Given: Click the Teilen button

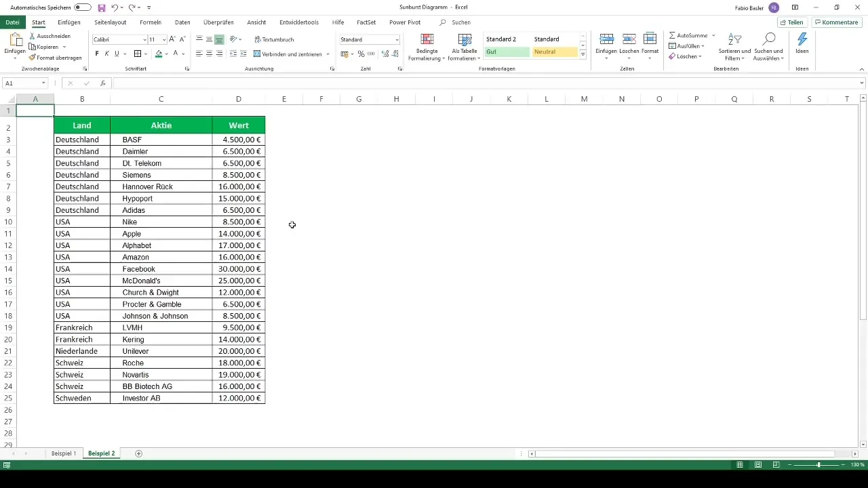Looking at the screenshot, I should [x=791, y=22].
